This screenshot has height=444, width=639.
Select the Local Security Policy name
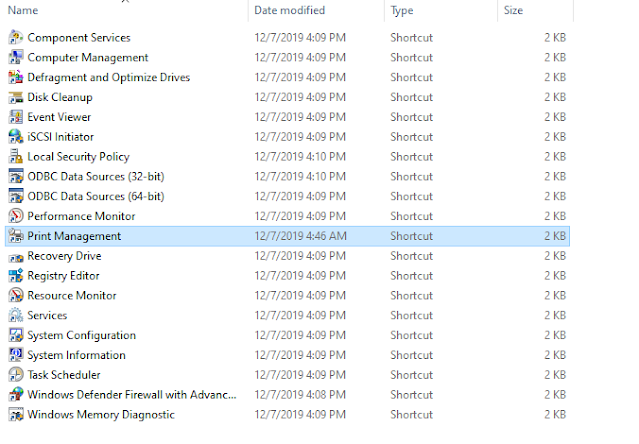tap(78, 157)
